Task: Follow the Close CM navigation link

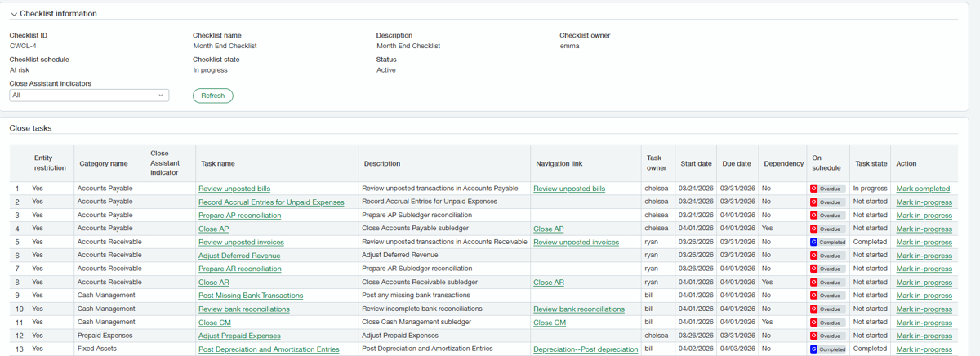Action: 550,323
